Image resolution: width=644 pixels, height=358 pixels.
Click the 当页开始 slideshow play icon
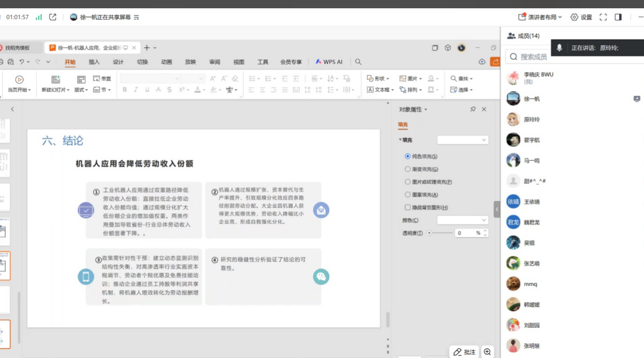[x=19, y=79]
